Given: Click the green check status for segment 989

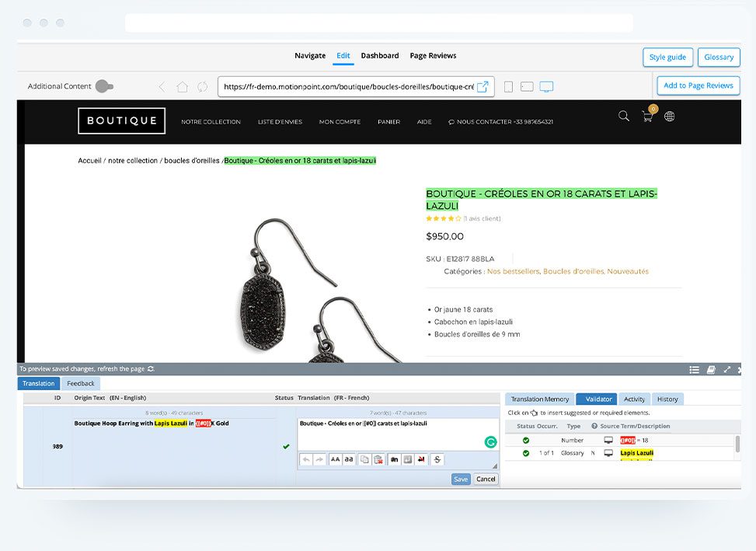Looking at the screenshot, I should 287,446.
